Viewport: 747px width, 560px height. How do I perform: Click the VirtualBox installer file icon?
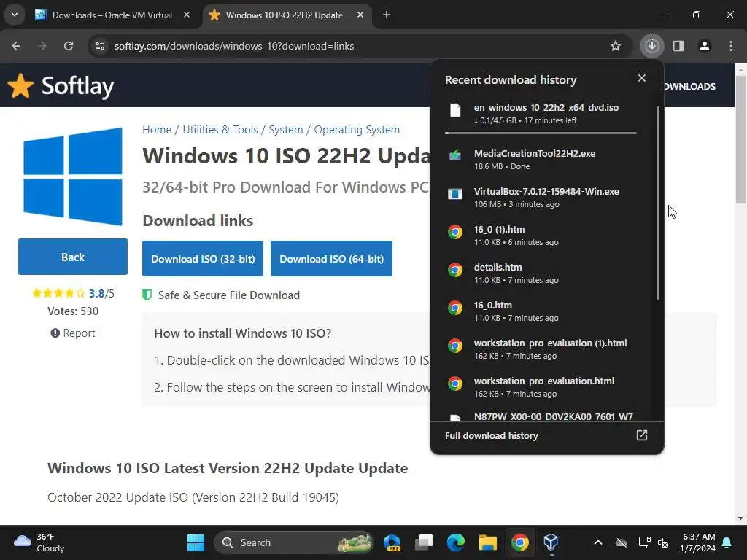pyautogui.click(x=455, y=194)
